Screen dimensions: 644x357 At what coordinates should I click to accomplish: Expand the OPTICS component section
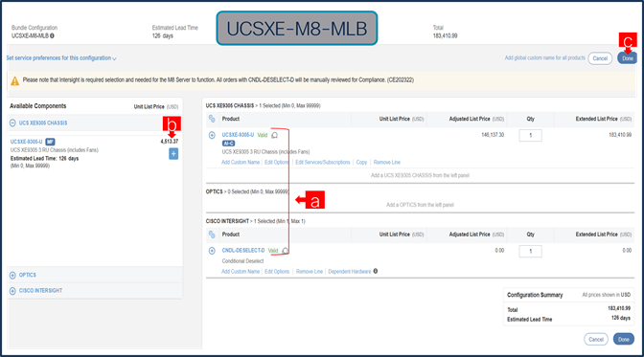12,275
